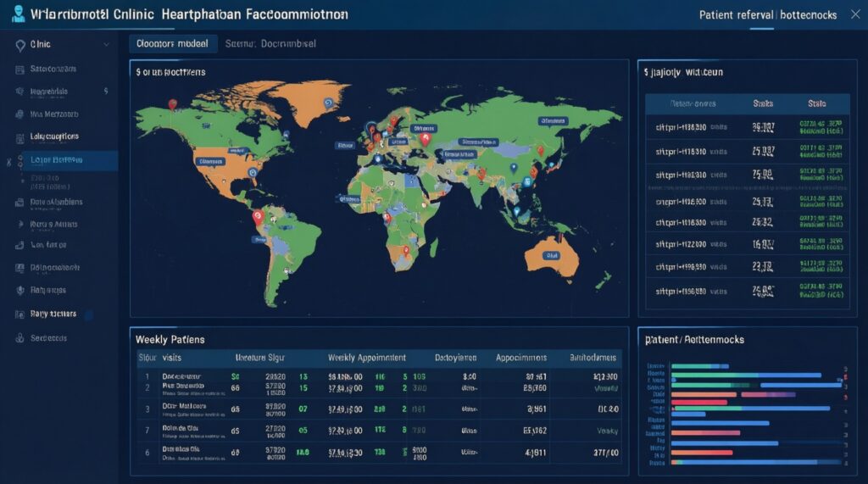Image resolution: width=868 pixels, height=484 pixels.
Task: Click the label marker on Australia
Action: click(552, 253)
